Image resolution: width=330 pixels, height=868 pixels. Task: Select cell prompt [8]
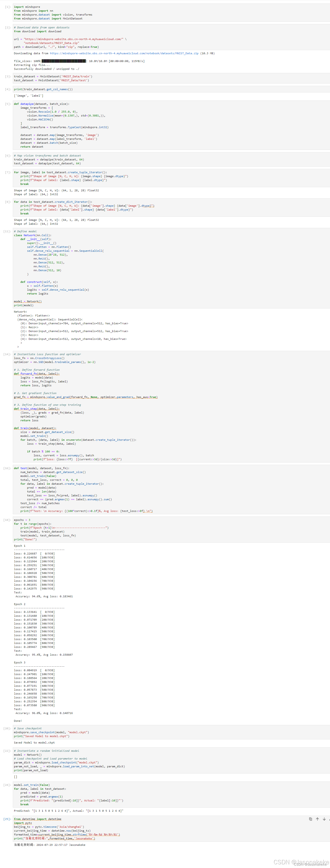[8, 202]
